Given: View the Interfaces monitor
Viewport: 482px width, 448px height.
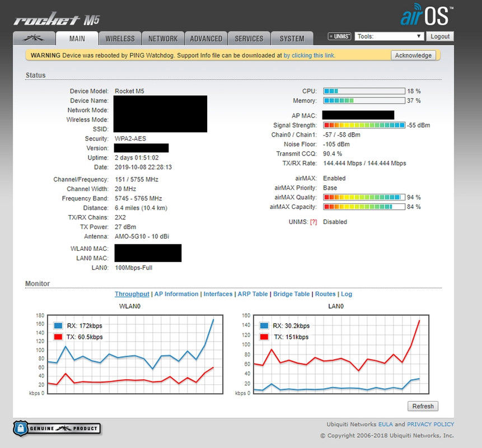Looking at the screenshot, I should 218,294.
